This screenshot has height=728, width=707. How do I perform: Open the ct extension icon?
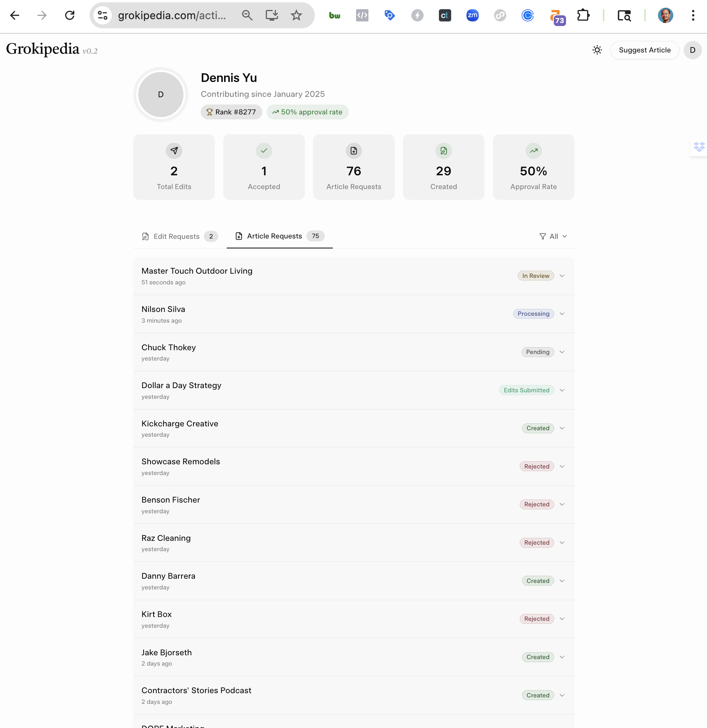[x=445, y=15]
